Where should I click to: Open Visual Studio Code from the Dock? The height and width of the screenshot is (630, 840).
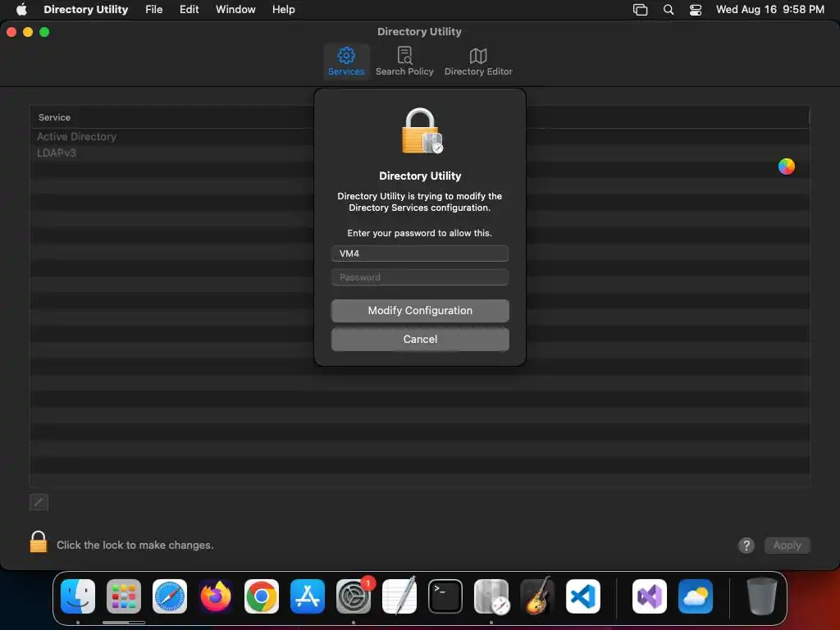[x=583, y=596]
